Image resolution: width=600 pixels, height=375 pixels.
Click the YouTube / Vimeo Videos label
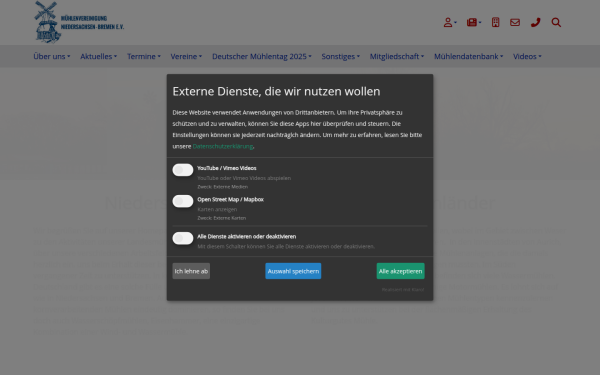(227, 168)
